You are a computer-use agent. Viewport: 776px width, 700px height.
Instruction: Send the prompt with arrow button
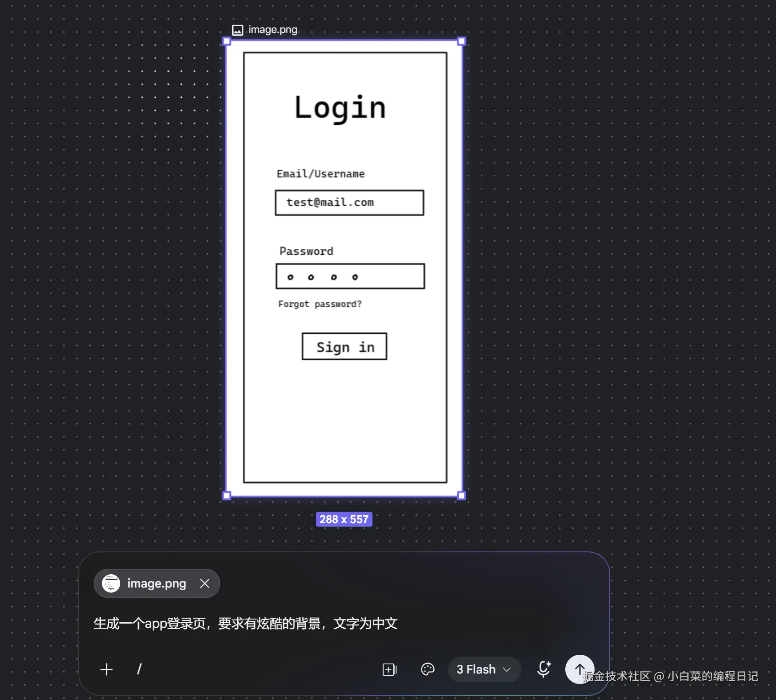point(579,669)
